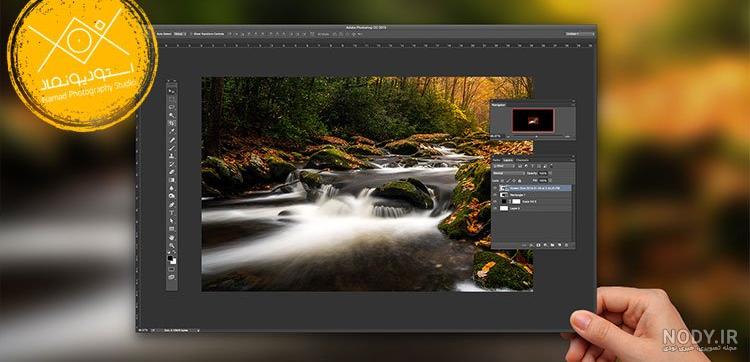Viewport: 750px width, 362px height.
Task: Click the delete layer trash icon
Action: click(566, 245)
